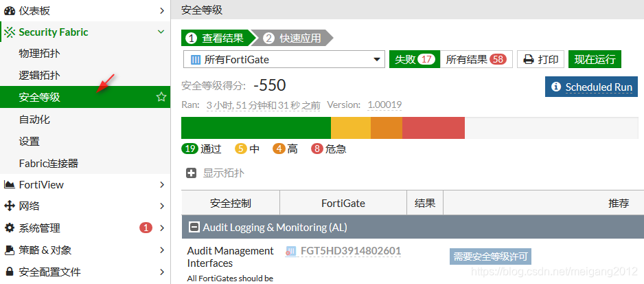Click green passed segment of score bar
Viewport: 644px width, 284px height.
[x=256, y=128]
